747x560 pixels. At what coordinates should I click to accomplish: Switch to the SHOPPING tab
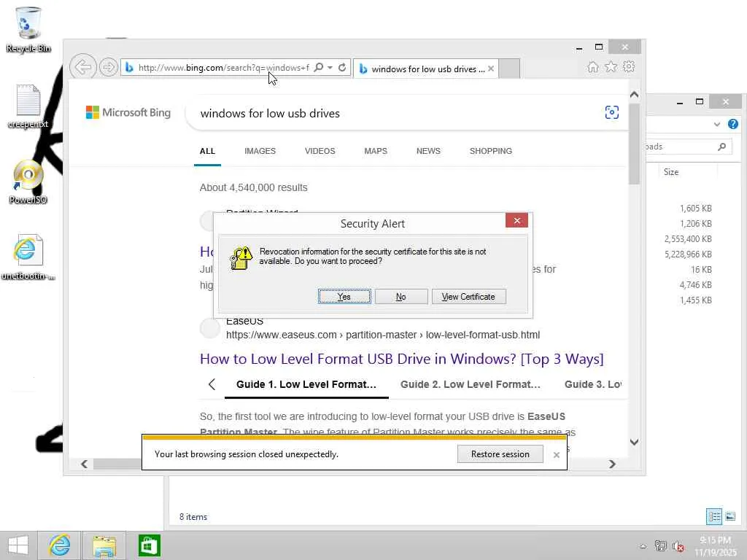[x=491, y=151]
